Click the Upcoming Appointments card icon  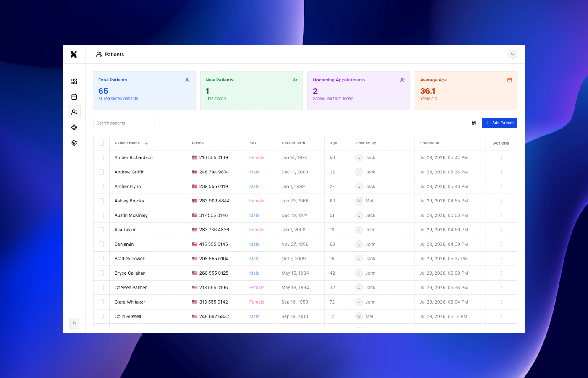[x=402, y=80]
